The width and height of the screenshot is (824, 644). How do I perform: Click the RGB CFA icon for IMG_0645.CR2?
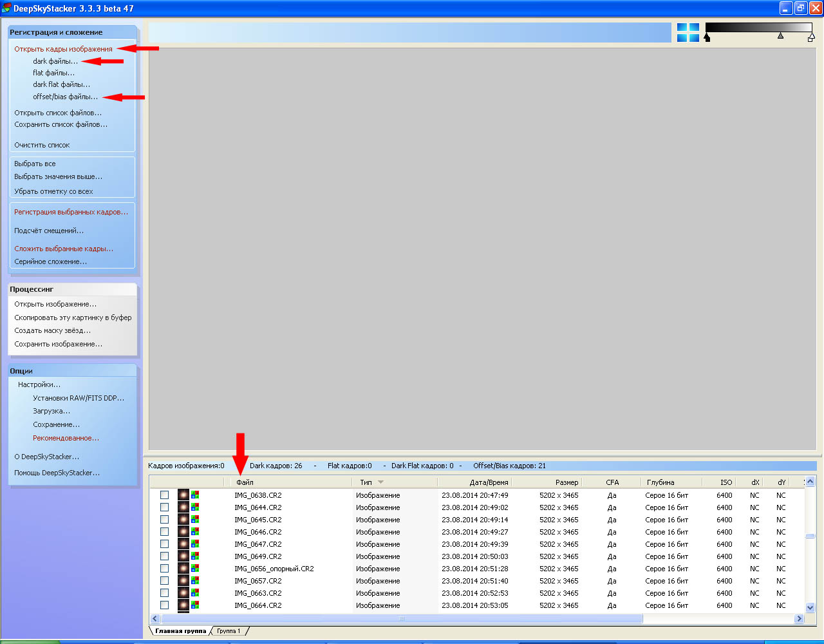pos(195,520)
